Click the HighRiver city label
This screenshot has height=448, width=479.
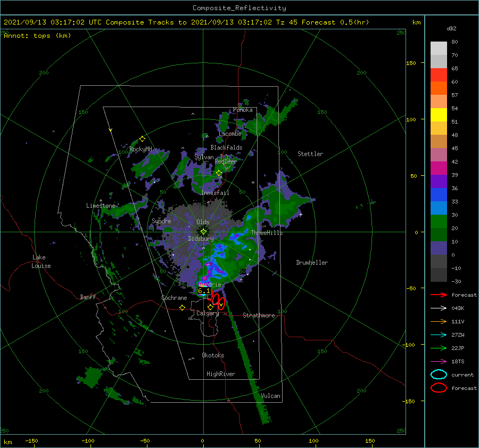[221, 374]
